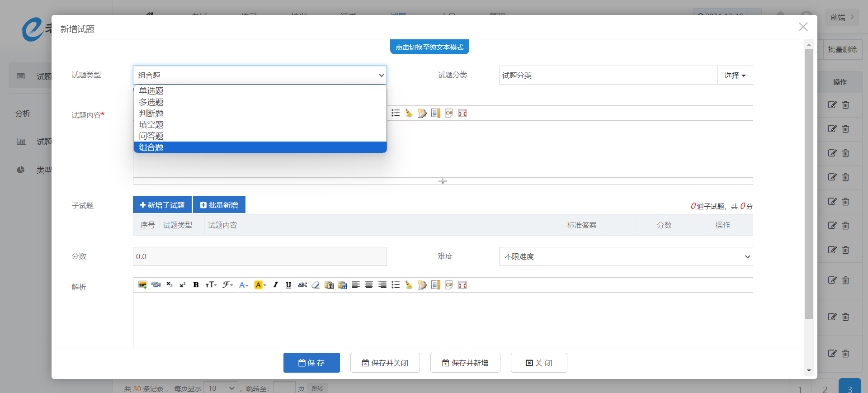Click Italic in the 解析 editor toolbar

pyautogui.click(x=275, y=285)
